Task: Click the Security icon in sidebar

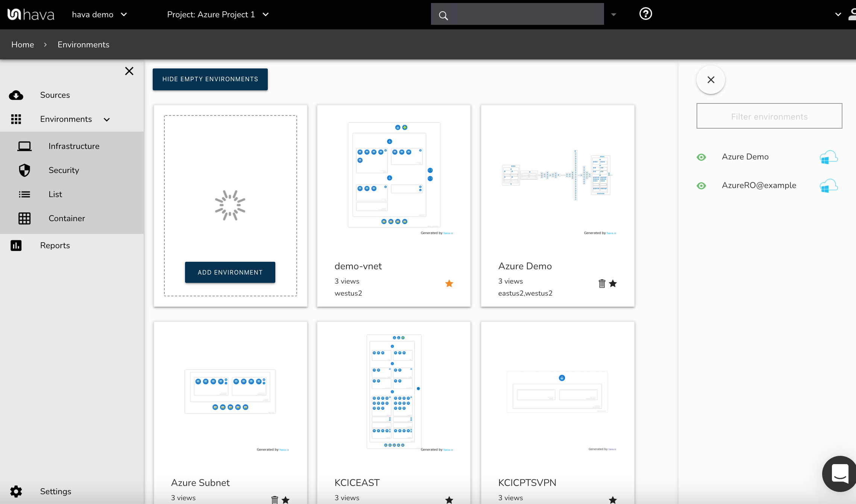Action: [x=24, y=170]
